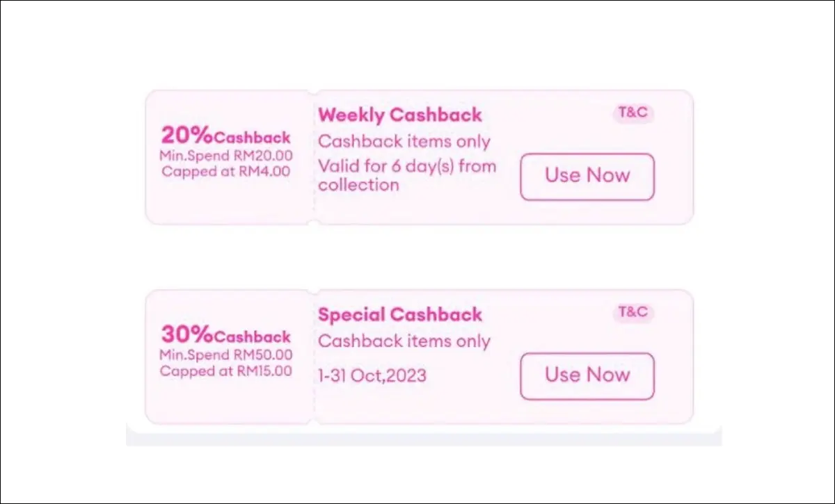This screenshot has height=504, width=835.
Task: Select the Special Cashback title
Action: point(400,314)
